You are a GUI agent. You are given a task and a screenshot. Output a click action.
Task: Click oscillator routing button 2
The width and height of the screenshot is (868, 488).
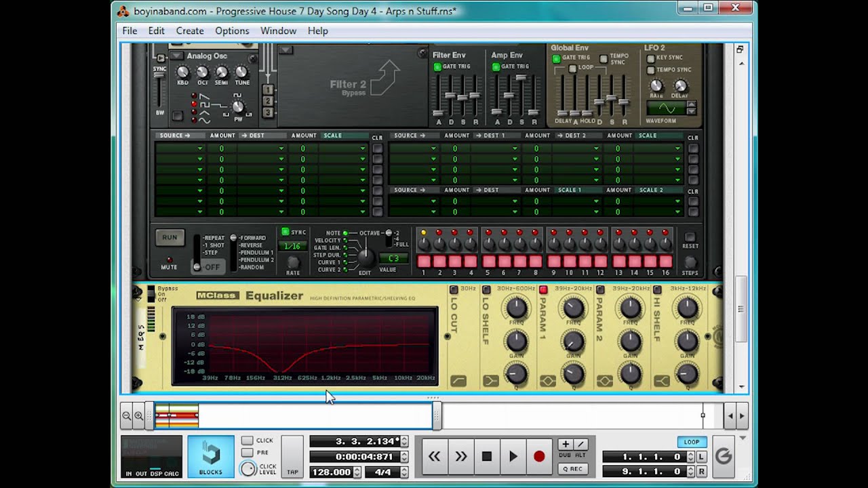[268, 101]
